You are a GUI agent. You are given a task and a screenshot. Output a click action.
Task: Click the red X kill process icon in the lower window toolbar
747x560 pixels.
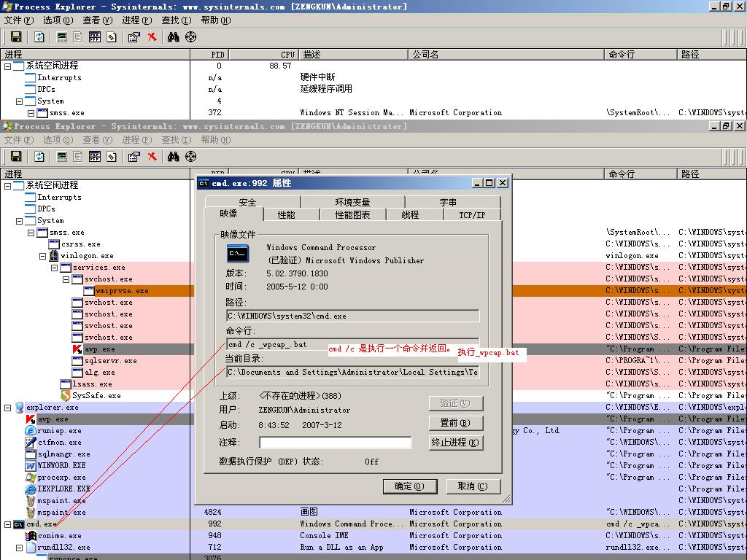(x=152, y=157)
